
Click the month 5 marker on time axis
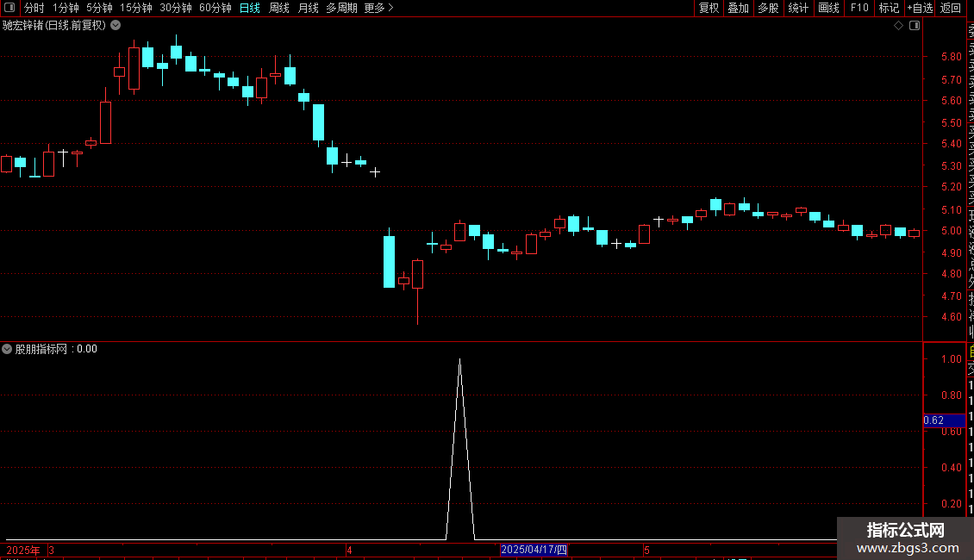(x=646, y=550)
